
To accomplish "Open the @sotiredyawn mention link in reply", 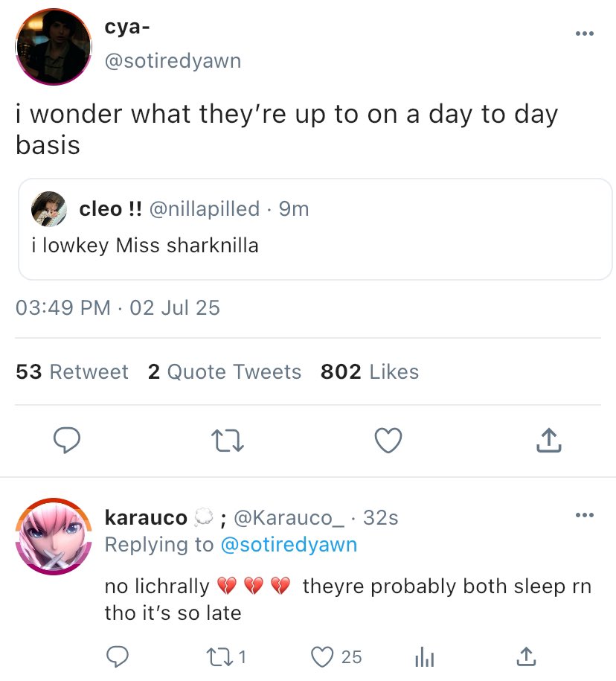I will pyautogui.click(x=289, y=544).
